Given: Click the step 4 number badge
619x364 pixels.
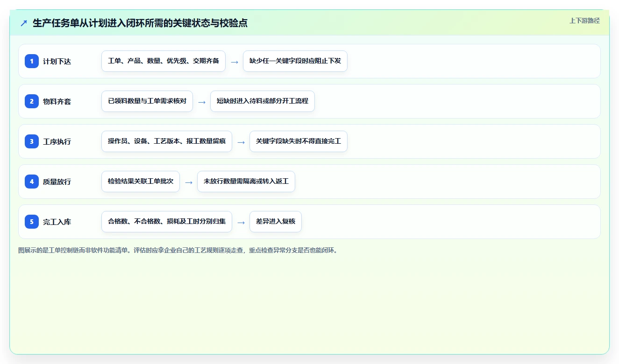Looking at the screenshot, I should coord(32,181).
